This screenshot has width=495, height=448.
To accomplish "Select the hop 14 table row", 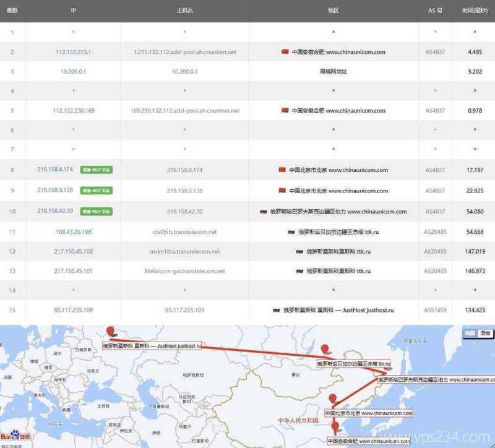I will click(x=247, y=290).
